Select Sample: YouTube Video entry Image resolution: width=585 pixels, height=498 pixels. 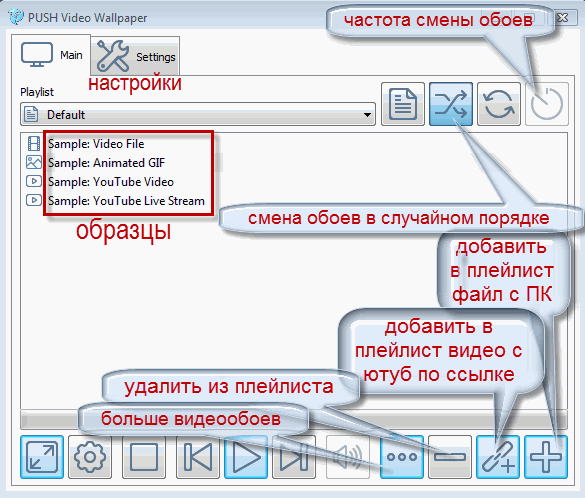pos(111,182)
